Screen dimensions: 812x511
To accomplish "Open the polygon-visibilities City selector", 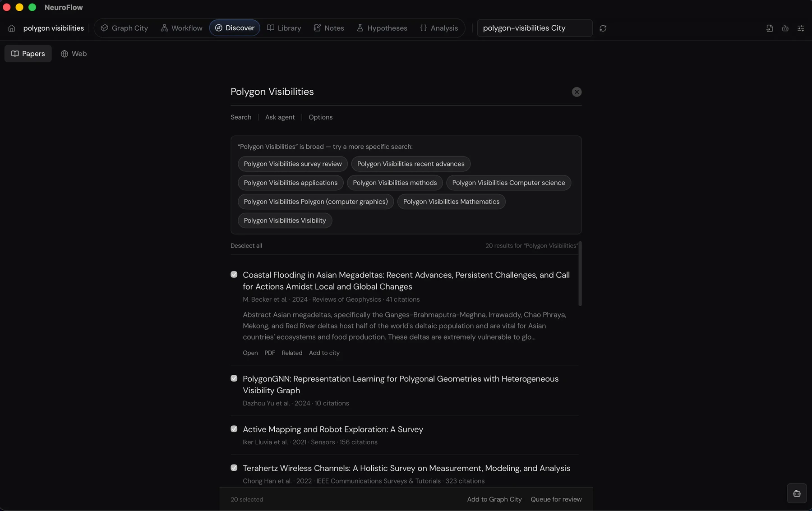I will (x=535, y=28).
